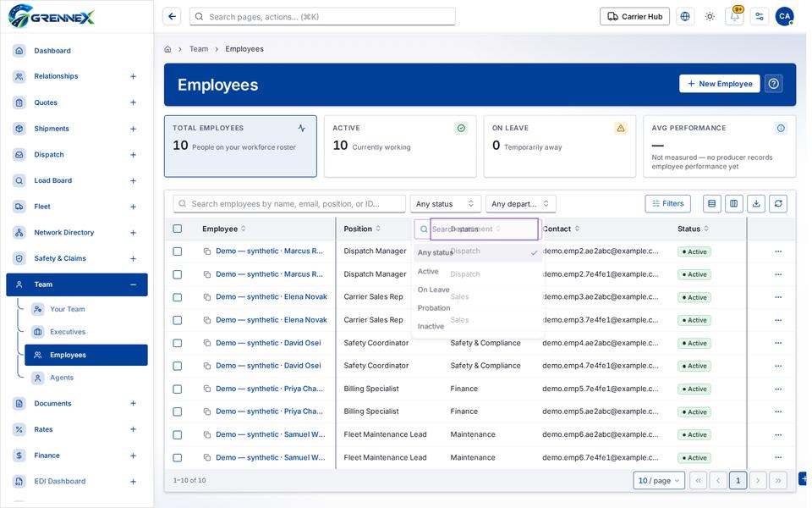This screenshot has height=508, width=812.
Task: Open the Dashboard sidebar item
Action: point(77,51)
